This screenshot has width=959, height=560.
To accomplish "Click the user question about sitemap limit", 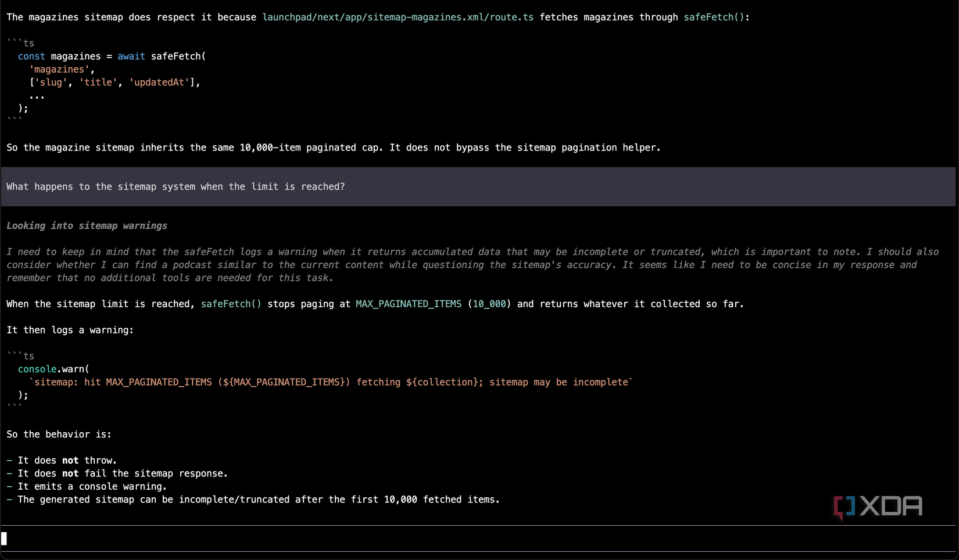I will click(x=176, y=186).
